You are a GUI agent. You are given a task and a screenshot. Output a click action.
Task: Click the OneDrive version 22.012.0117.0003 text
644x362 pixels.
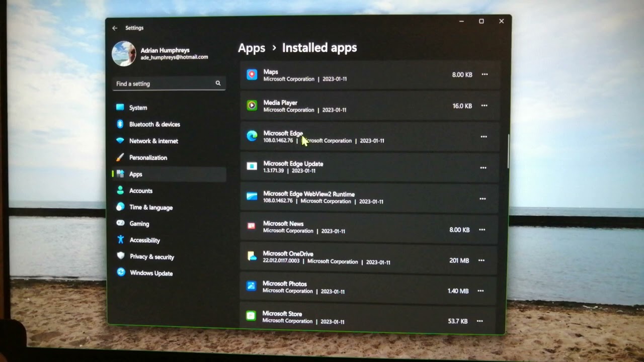click(x=281, y=260)
